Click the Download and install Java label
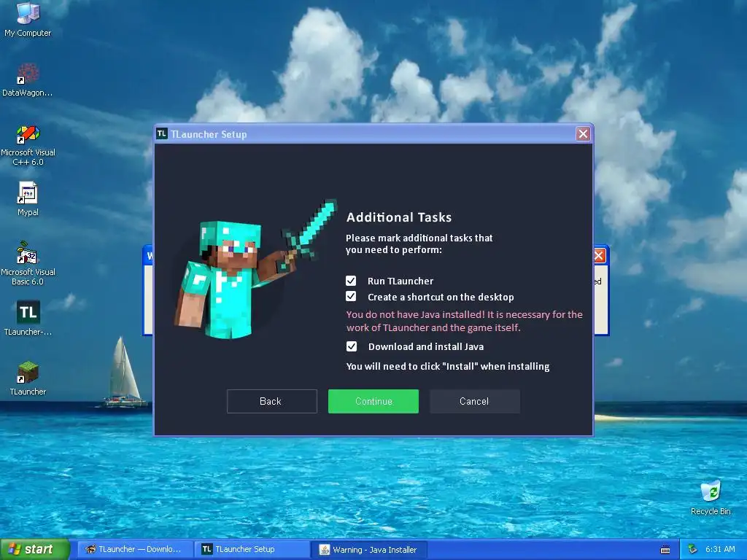The width and height of the screenshot is (747, 560). click(x=426, y=346)
